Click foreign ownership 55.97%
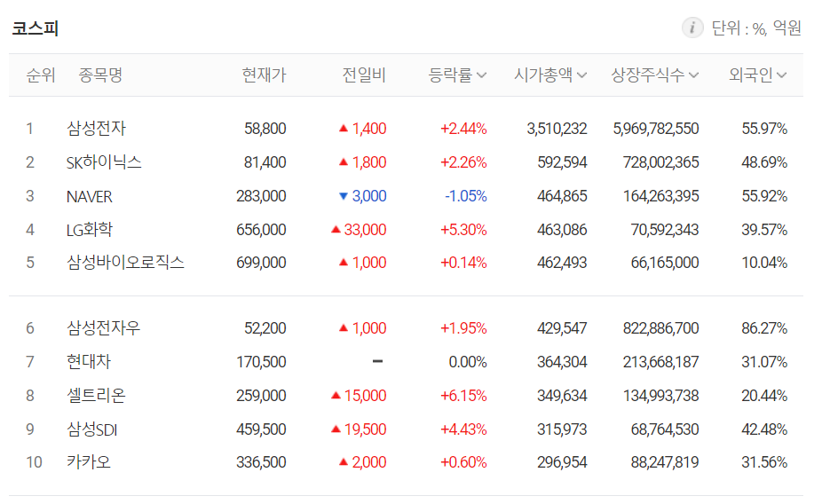 764,129
